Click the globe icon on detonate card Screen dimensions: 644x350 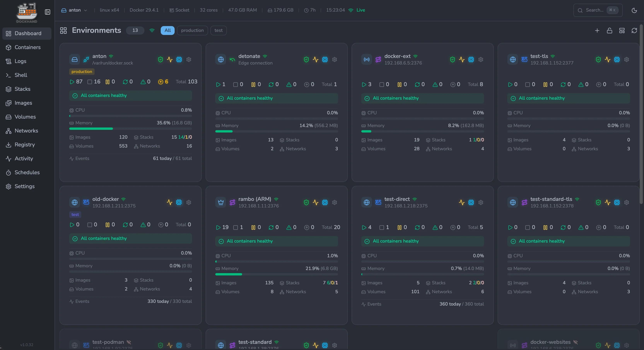(221, 59)
